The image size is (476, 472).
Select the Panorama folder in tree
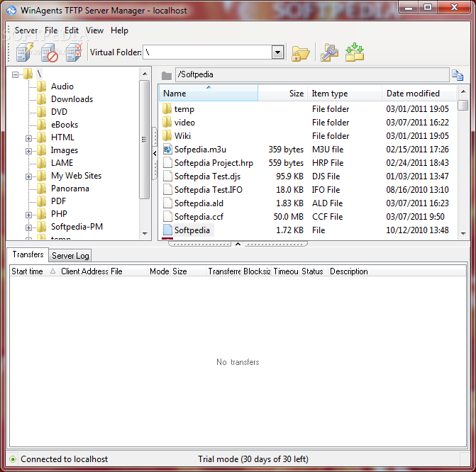pos(70,189)
